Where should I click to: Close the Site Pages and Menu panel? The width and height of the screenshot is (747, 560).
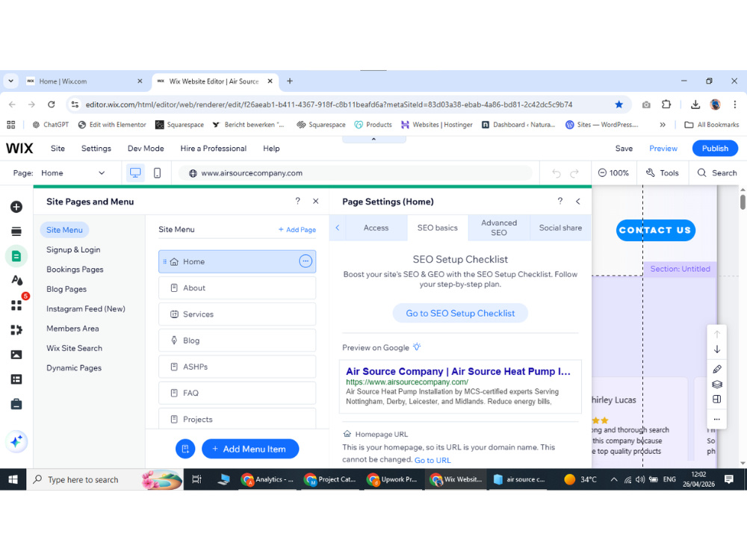[316, 202]
